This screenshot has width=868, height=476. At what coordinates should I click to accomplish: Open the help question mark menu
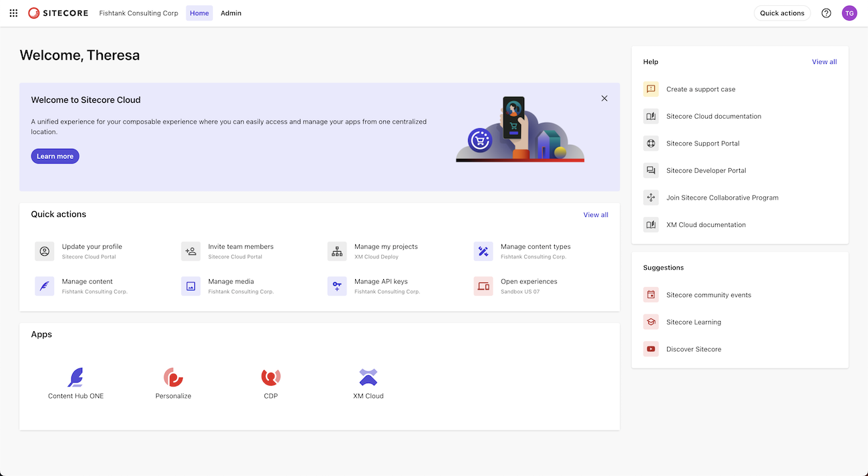826,13
